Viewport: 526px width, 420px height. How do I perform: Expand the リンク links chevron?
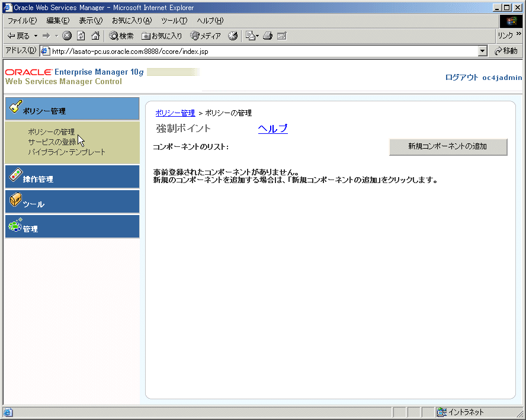[519, 34]
